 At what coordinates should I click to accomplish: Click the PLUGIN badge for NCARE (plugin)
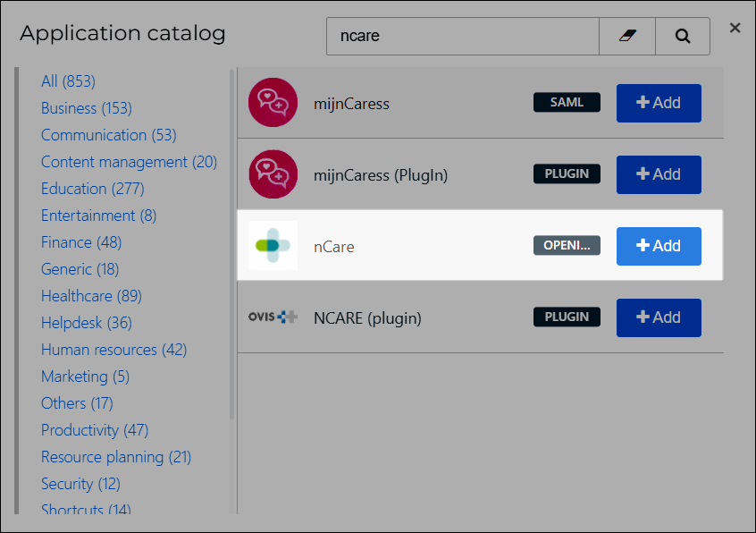567,317
